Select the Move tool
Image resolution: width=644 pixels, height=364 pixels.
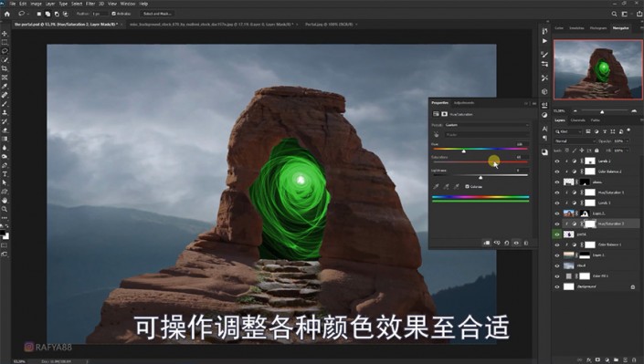(5, 33)
